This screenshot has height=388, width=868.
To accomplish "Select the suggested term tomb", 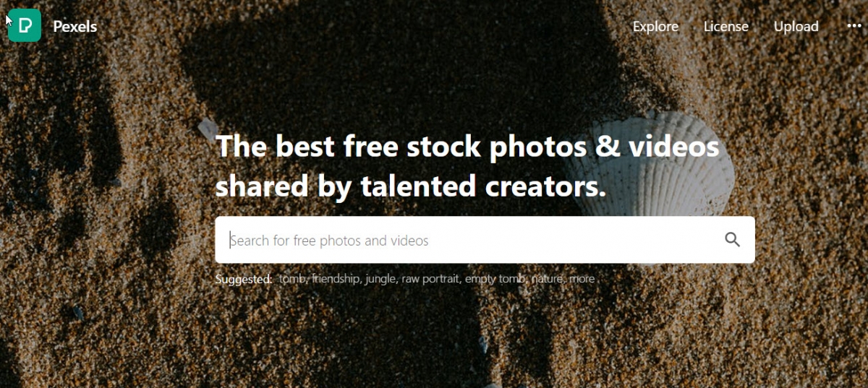I will (294, 279).
